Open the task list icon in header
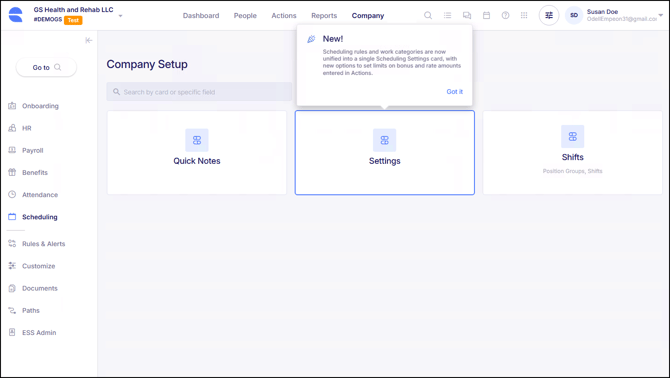Screen dimensions: 670x378 tap(447, 15)
